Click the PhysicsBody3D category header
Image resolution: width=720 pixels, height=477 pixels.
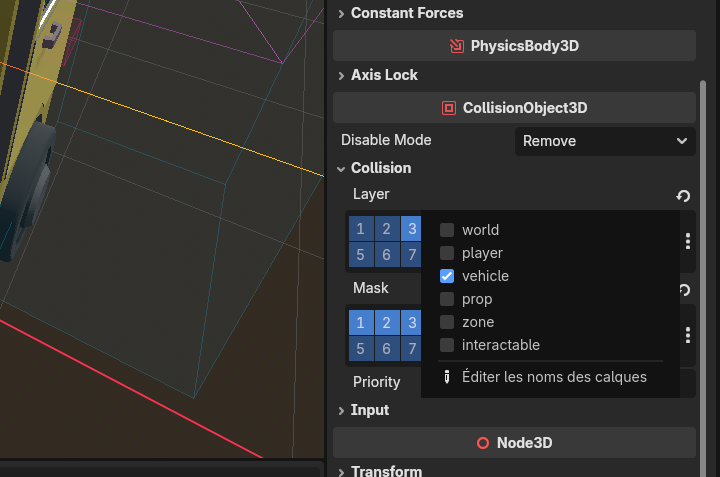(514, 46)
